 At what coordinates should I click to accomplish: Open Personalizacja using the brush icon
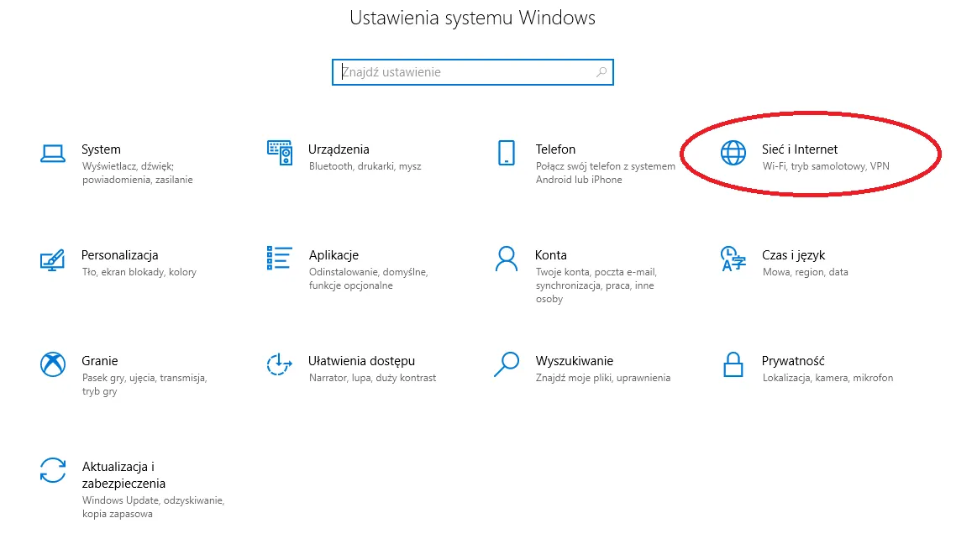[52, 259]
